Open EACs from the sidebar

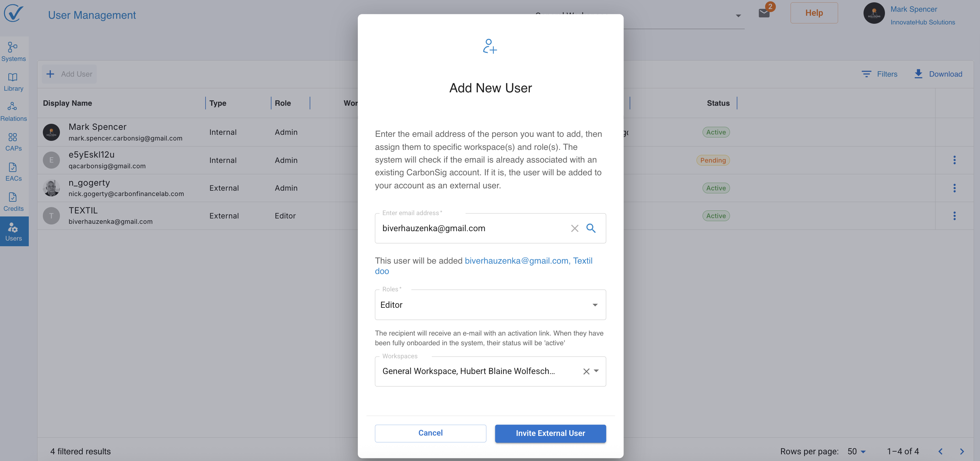(x=13, y=171)
